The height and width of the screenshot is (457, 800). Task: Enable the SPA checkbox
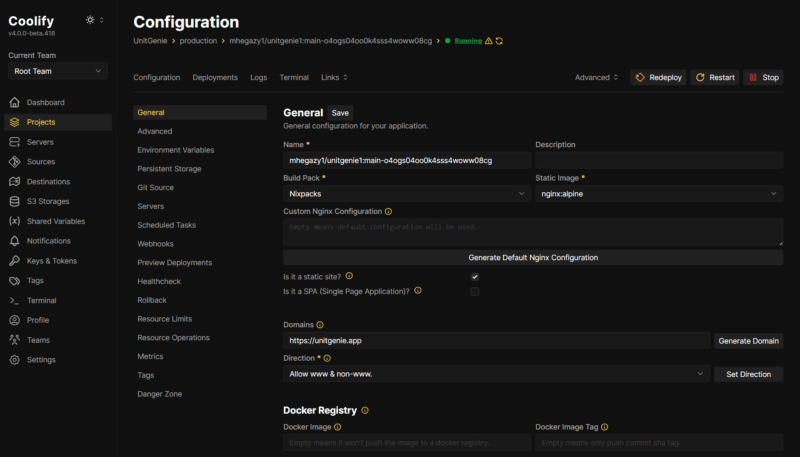coord(475,292)
